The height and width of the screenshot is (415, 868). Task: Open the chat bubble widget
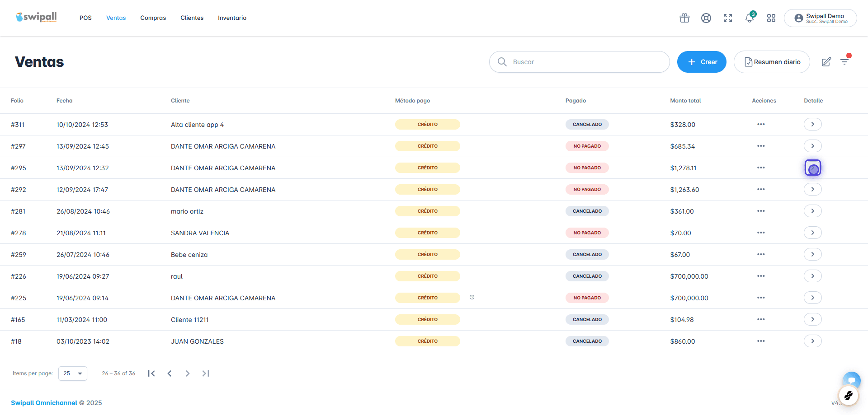tap(851, 380)
